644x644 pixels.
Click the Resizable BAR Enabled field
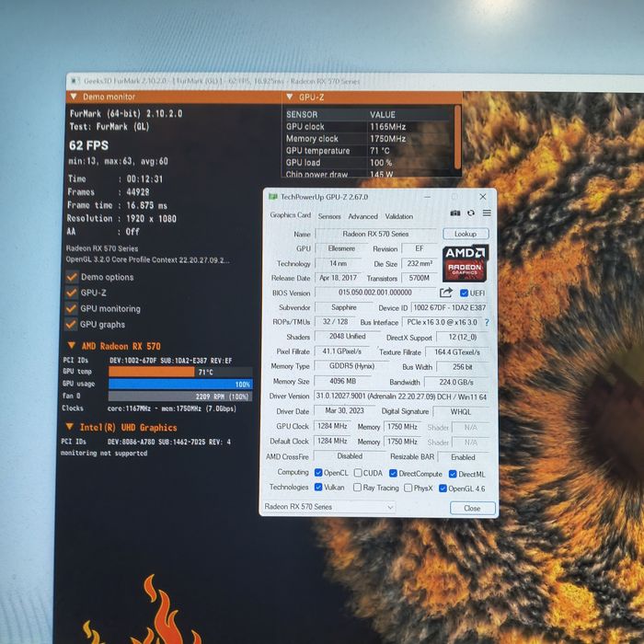(464, 457)
